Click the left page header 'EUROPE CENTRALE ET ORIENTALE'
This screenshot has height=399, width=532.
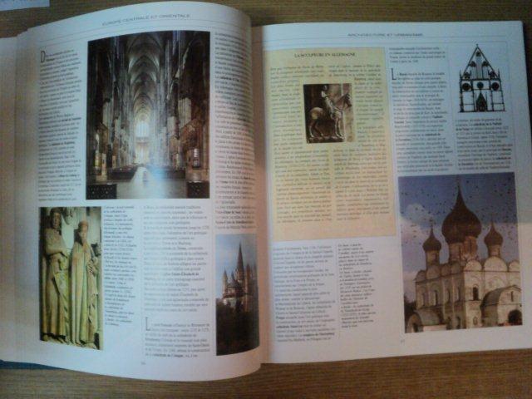146,19
